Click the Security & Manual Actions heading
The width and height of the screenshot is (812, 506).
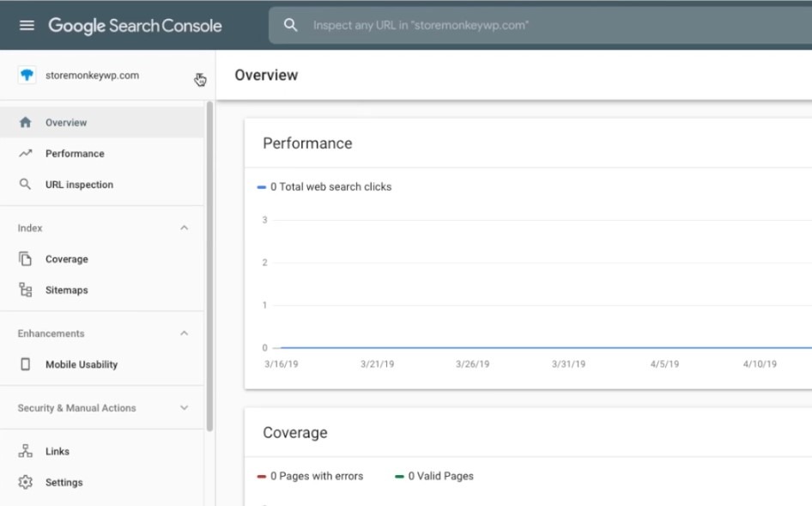pos(76,408)
